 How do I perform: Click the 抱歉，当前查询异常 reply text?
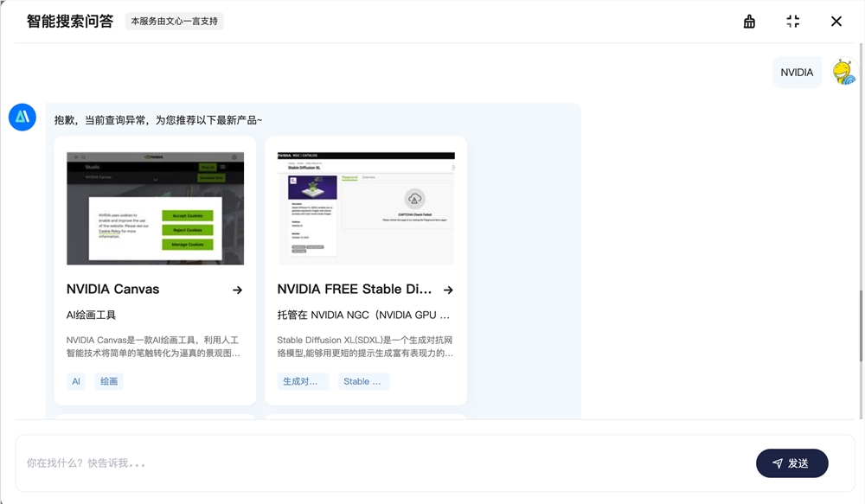[x=158, y=120]
